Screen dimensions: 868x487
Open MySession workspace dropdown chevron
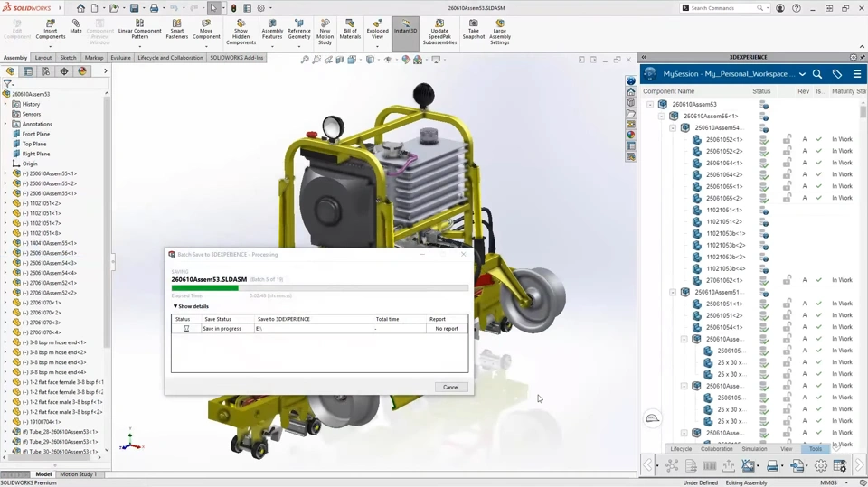pos(802,73)
